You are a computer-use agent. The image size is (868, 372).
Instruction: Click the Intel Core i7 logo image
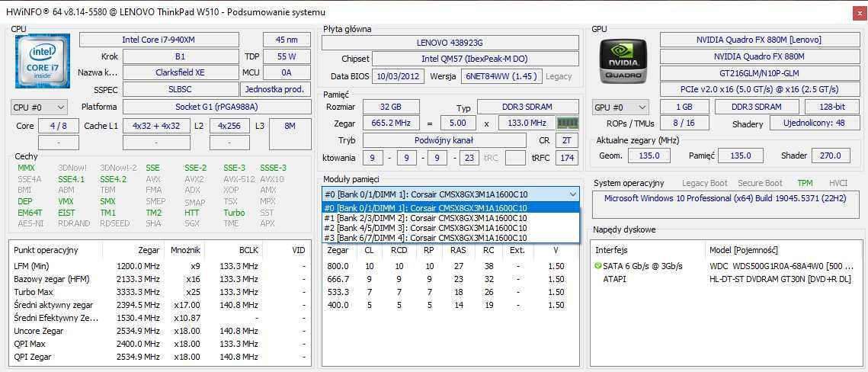tap(43, 60)
